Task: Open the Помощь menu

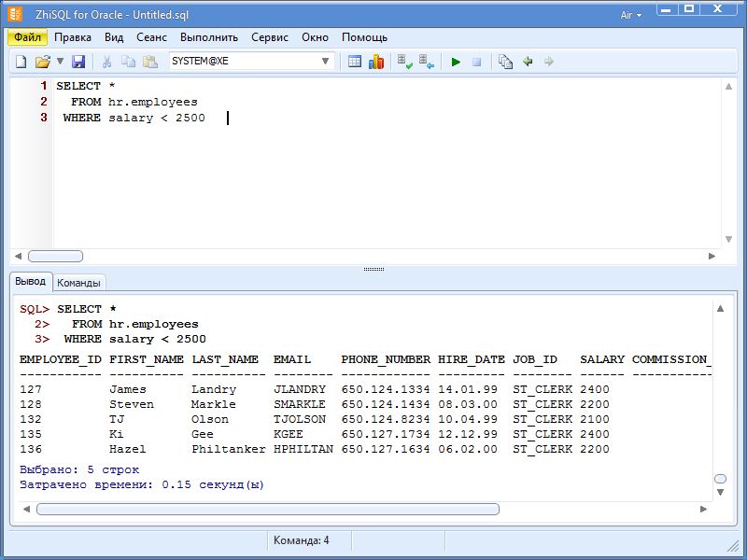Action: click(x=364, y=37)
